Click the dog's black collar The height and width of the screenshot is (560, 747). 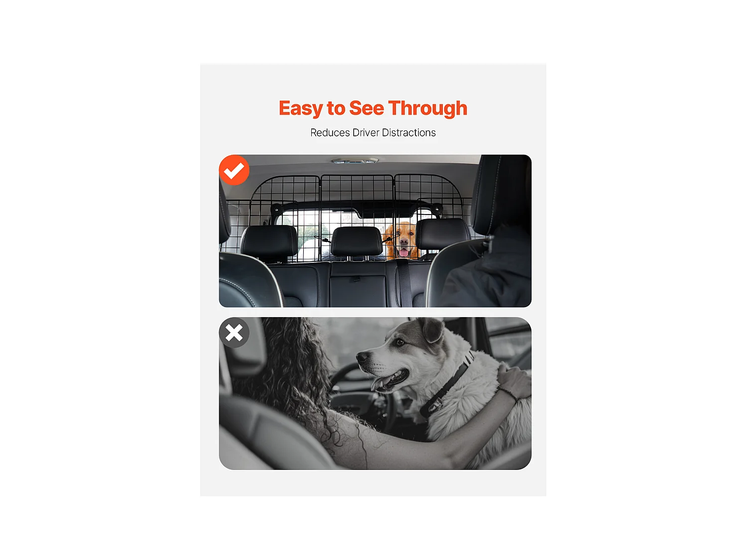coord(446,386)
